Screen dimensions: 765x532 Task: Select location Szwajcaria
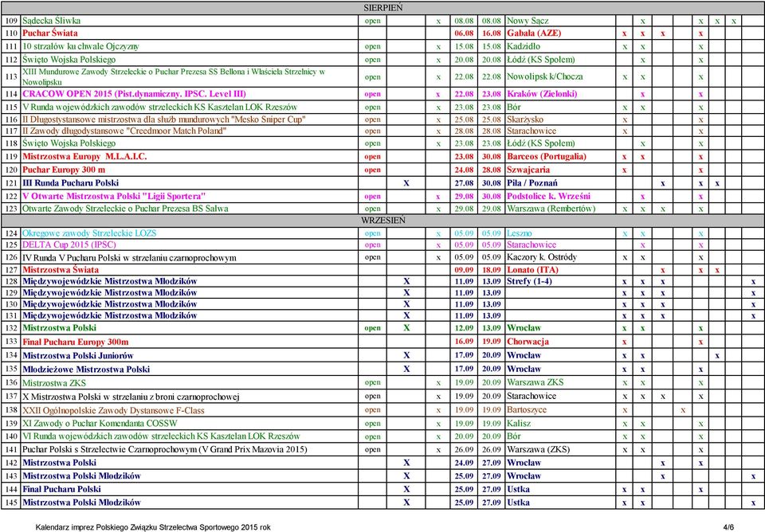[528, 170]
